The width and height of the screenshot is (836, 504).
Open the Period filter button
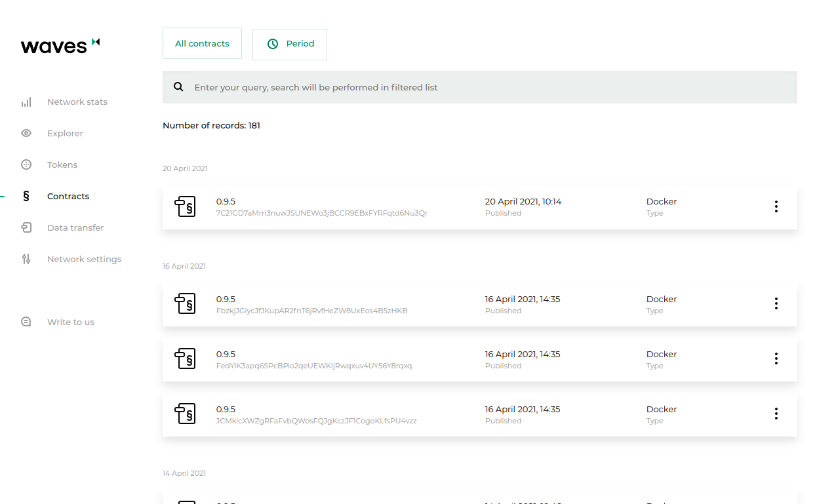[x=290, y=44]
